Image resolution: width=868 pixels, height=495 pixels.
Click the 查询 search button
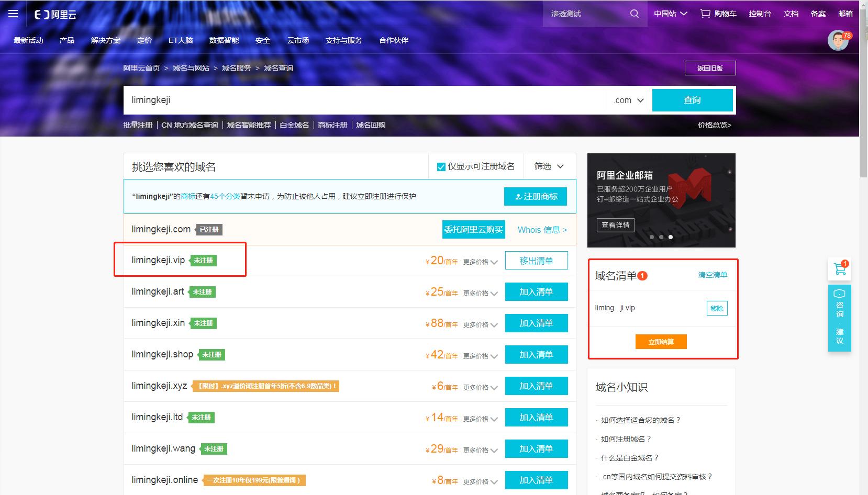coord(692,100)
